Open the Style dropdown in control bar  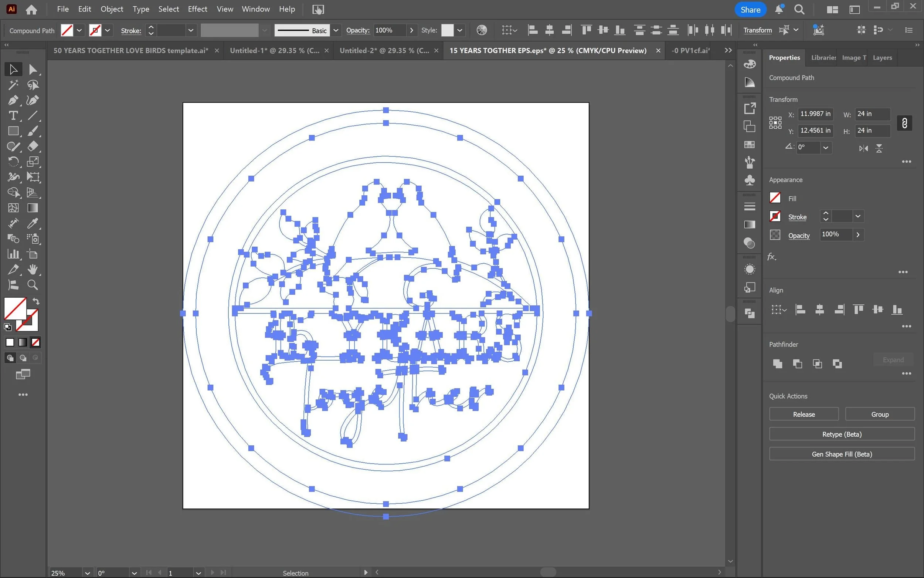tap(459, 30)
